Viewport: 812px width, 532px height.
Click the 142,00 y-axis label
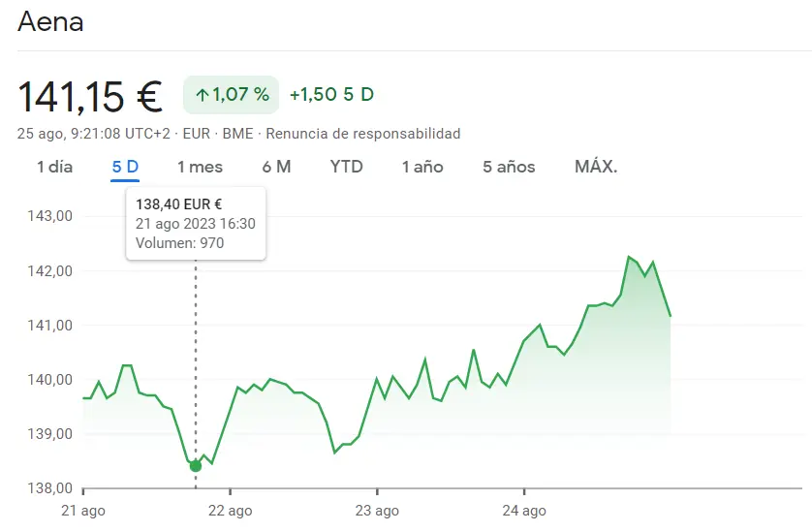click(49, 271)
